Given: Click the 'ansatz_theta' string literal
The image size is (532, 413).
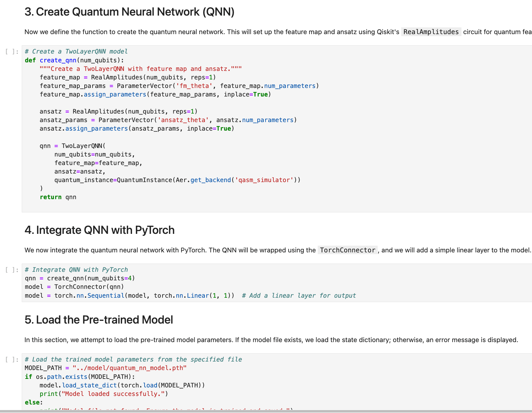Looking at the screenshot, I should [x=183, y=120].
